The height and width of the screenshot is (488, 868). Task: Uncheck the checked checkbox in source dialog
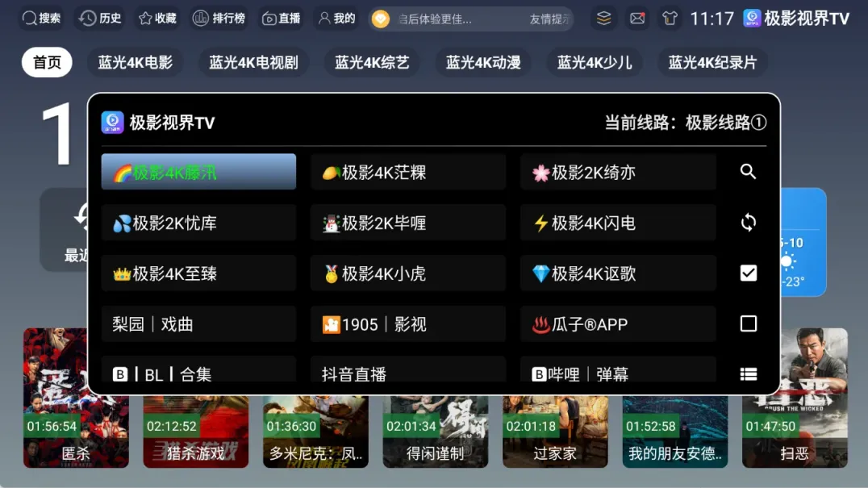(748, 273)
